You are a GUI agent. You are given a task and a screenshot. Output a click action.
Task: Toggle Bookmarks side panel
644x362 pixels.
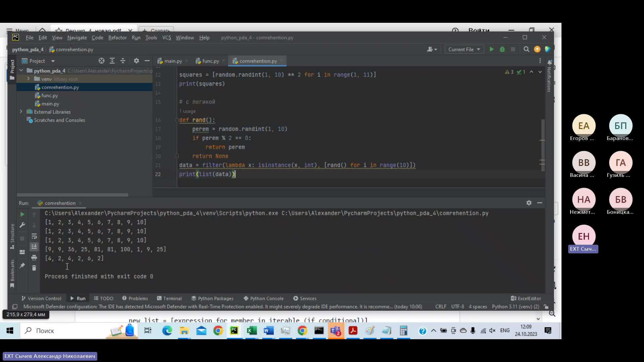(12, 273)
